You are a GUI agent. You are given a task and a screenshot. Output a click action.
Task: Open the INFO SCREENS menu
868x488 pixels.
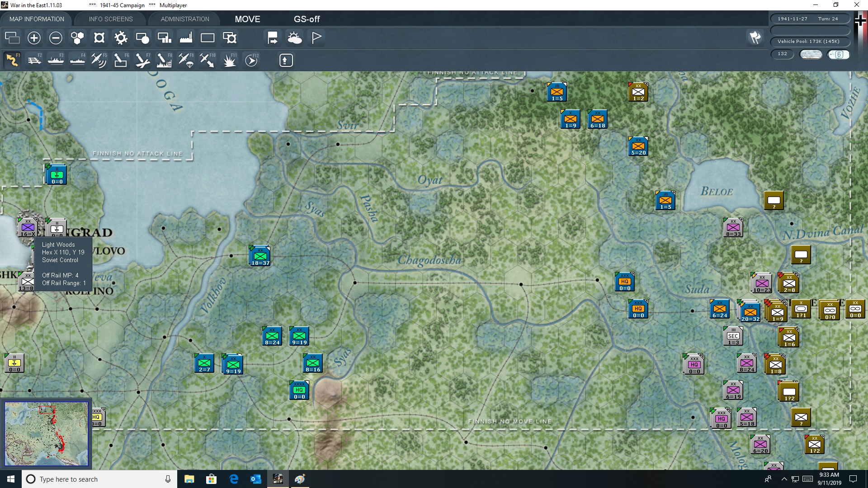(x=110, y=19)
